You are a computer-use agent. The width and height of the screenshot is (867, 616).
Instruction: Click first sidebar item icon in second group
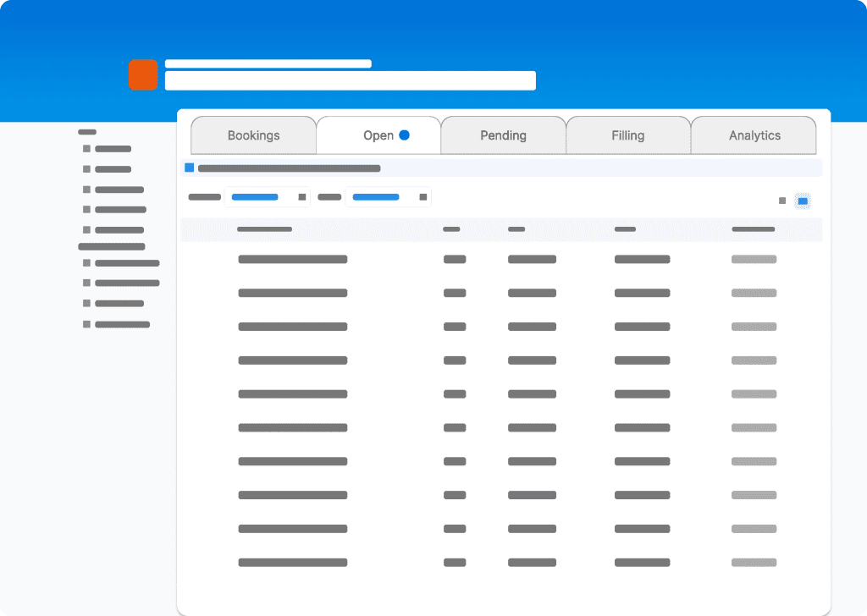[86, 263]
